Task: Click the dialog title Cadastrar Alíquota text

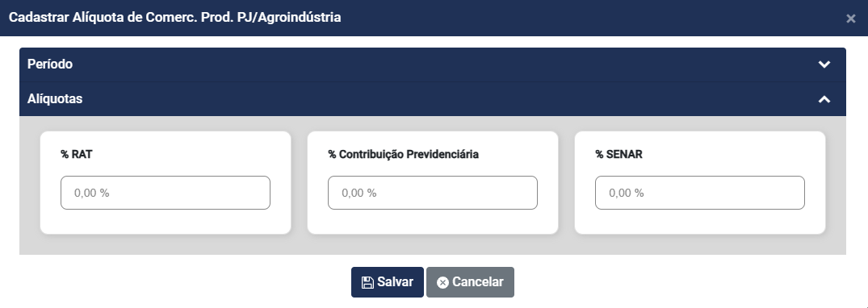Action: (x=175, y=18)
